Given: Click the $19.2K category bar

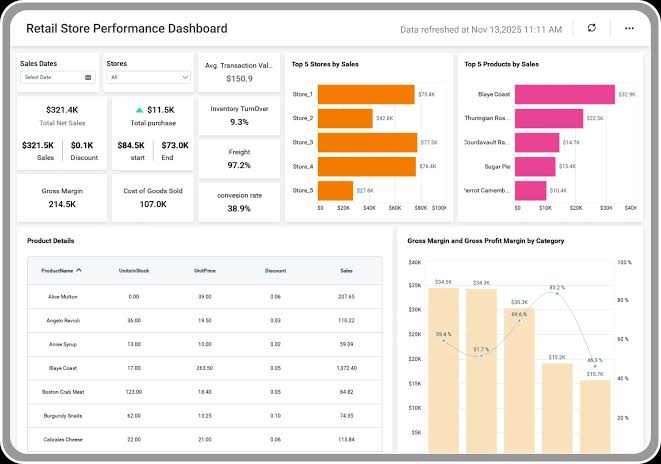Looking at the screenshot, I should pos(557,408).
